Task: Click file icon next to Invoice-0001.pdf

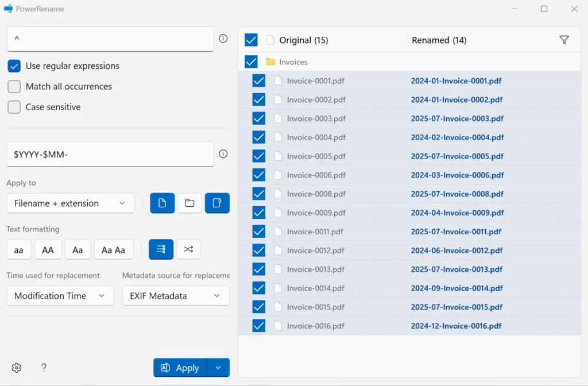Action: coord(278,80)
